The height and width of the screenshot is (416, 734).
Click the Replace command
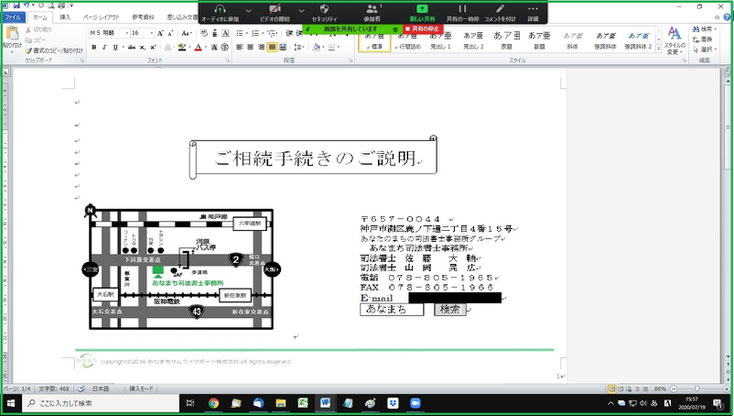[x=702, y=39]
